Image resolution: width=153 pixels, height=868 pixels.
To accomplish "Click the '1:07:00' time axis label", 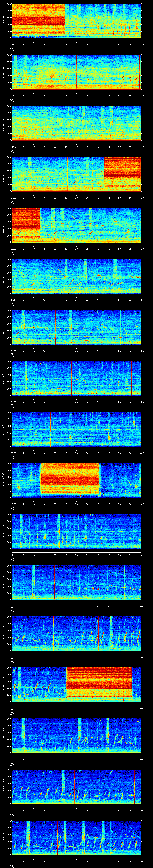I will [12, 351].
